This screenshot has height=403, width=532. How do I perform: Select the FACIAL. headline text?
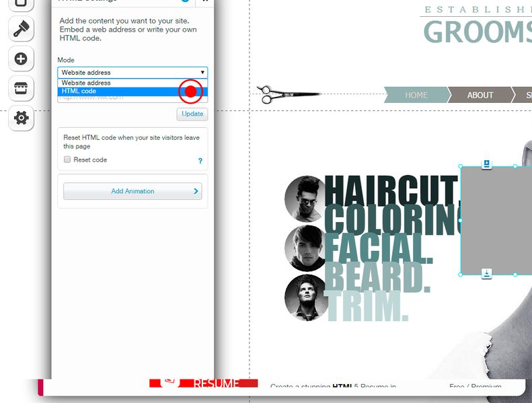point(379,248)
